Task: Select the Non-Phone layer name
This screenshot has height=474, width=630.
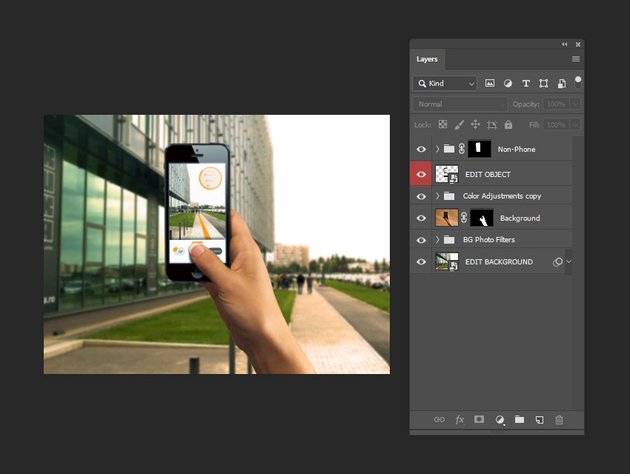Action: tap(516, 149)
